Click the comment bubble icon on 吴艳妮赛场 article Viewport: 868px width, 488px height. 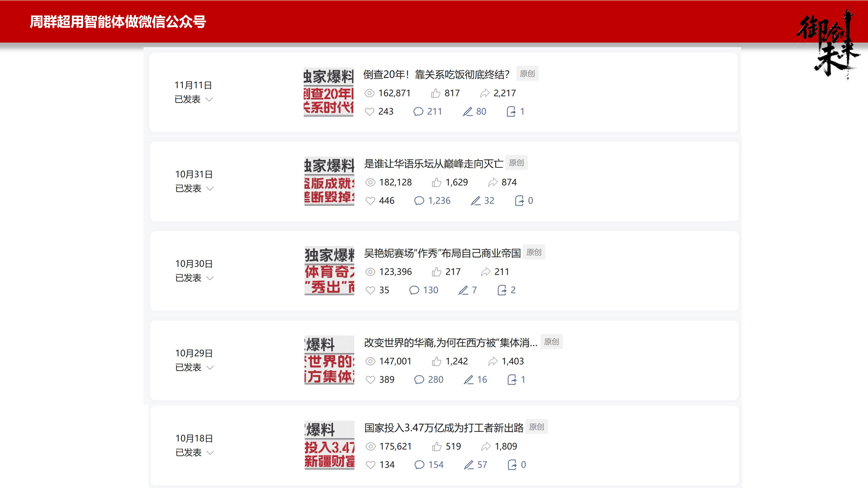415,290
